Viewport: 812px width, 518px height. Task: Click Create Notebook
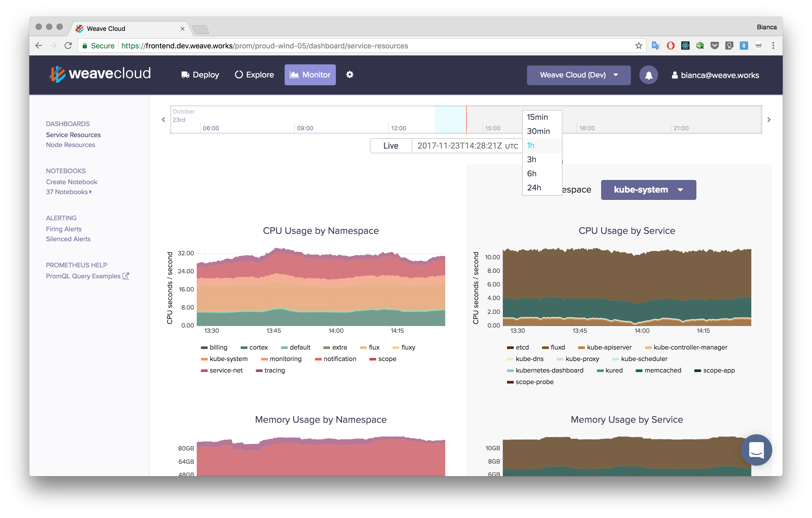point(71,182)
